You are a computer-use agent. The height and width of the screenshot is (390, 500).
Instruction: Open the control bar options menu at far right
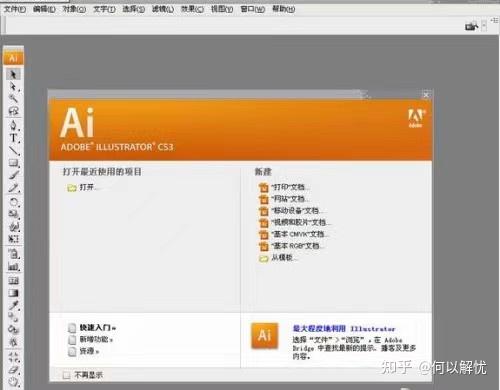coord(495,20)
